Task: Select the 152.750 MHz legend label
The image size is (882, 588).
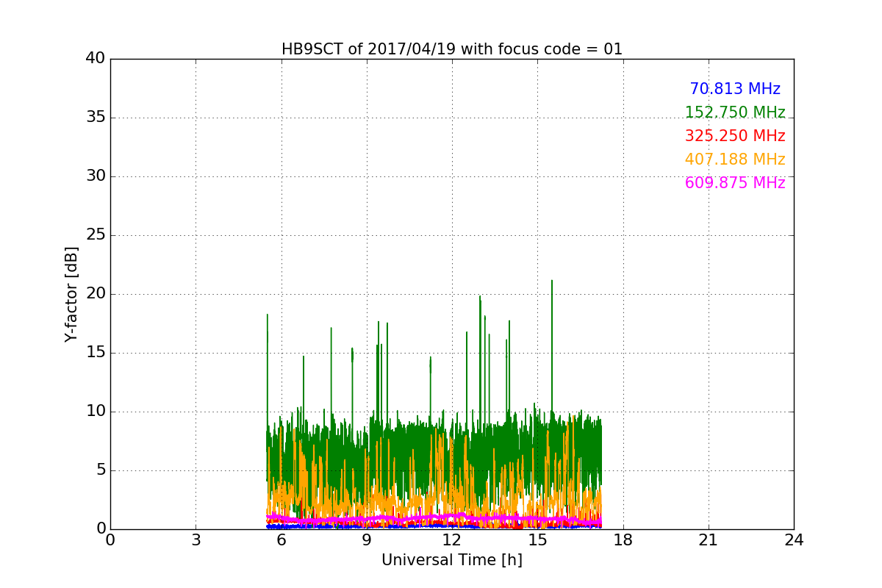Action: tap(735, 112)
